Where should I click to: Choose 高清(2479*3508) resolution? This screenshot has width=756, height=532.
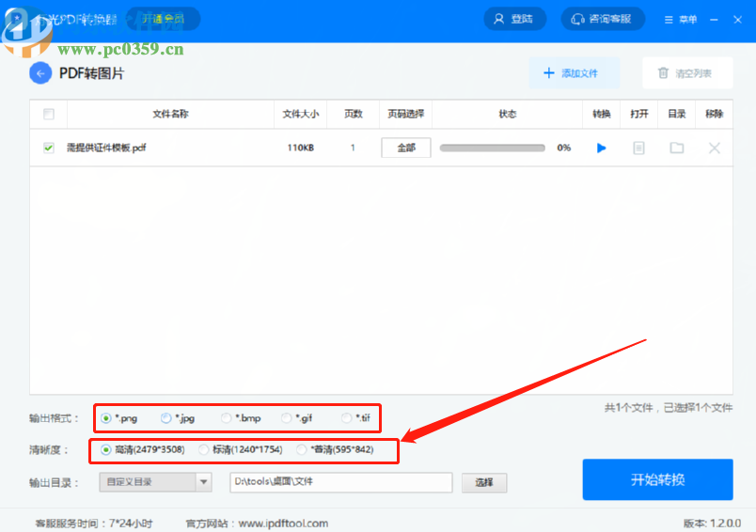pyautogui.click(x=143, y=449)
